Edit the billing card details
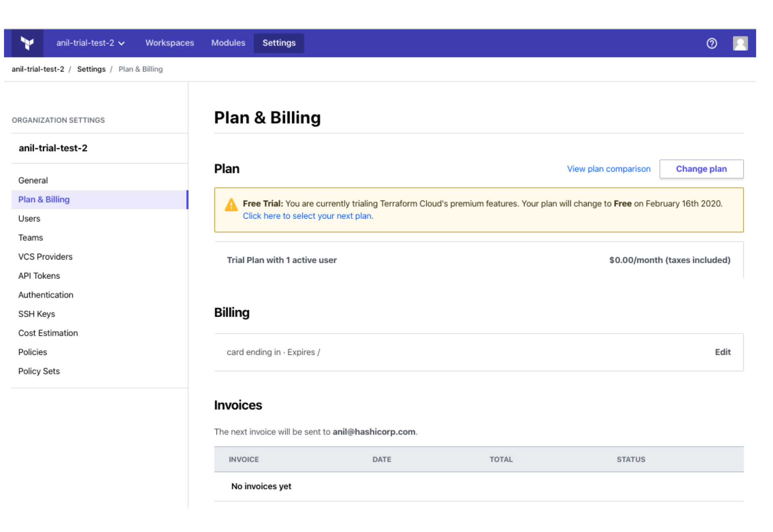This screenshot has width=773, height=532. 722,352
